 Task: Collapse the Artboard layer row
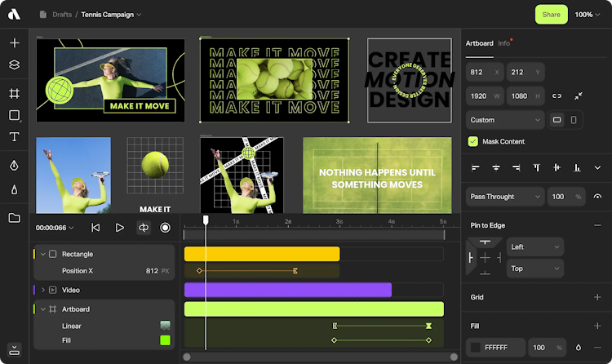coord(43,309)
